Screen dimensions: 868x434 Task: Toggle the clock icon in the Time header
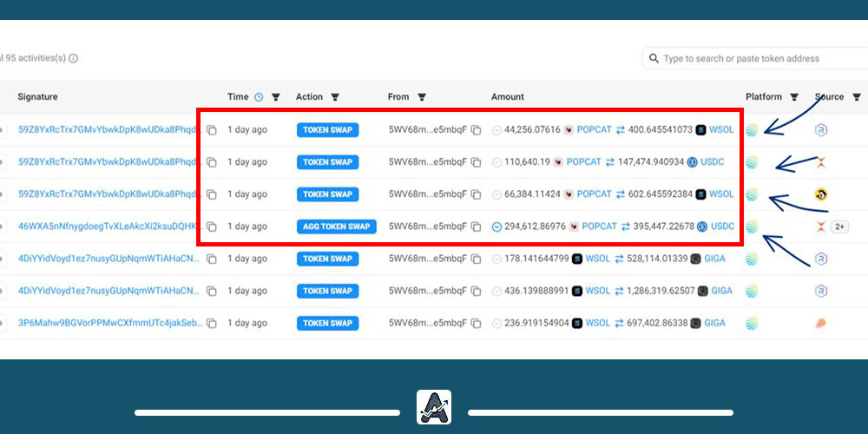coord(259,97)
